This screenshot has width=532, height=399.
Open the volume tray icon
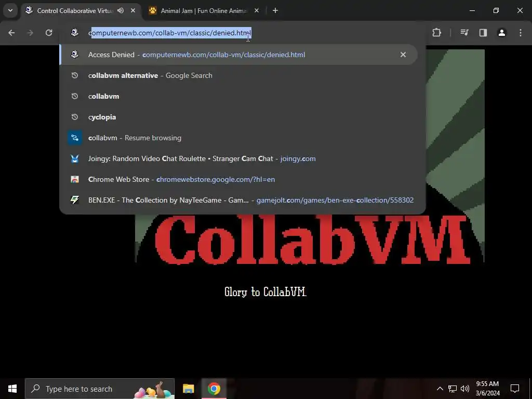coord(465,389)
